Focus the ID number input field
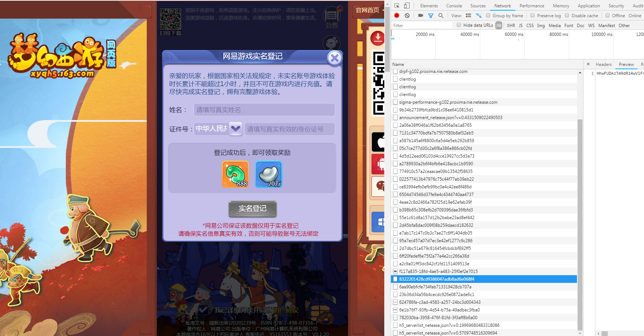This screenshot has height=336, width=644. [290, 129]
